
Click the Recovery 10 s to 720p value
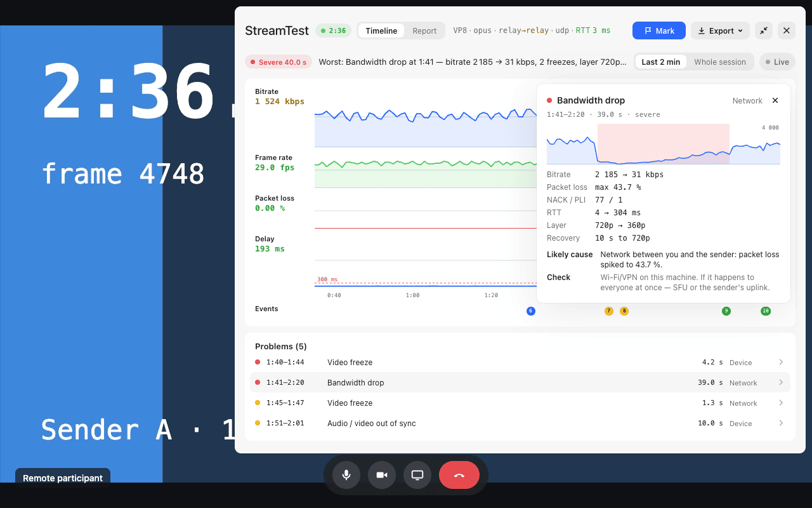622,238
